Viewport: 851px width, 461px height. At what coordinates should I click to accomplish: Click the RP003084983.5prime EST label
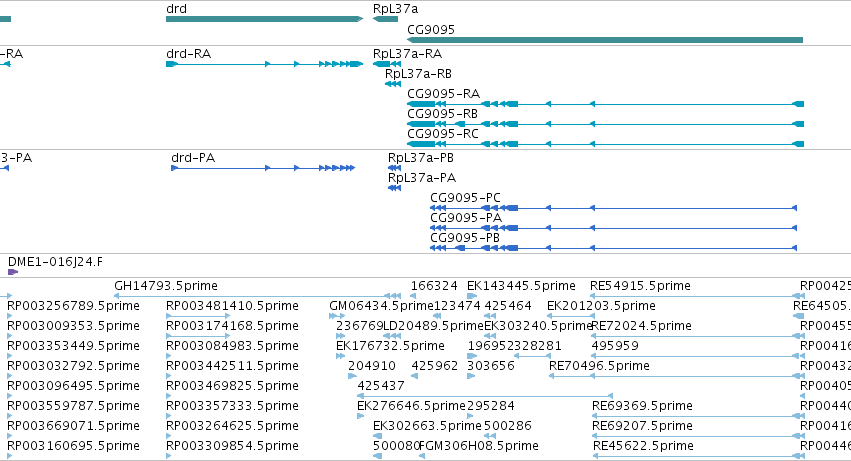click(232, 346)
